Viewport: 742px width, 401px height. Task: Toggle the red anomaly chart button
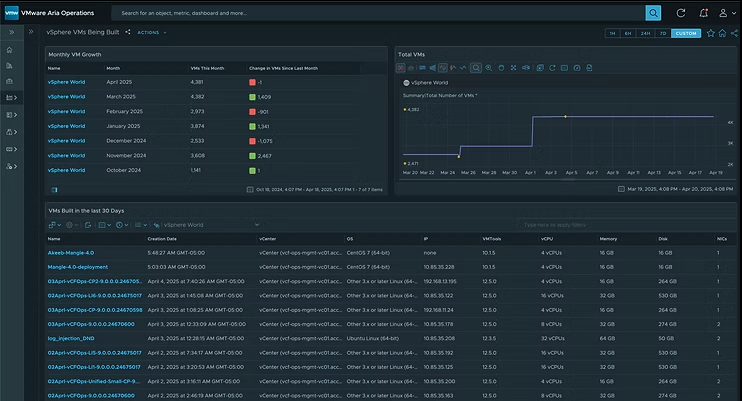coord(453,68)
